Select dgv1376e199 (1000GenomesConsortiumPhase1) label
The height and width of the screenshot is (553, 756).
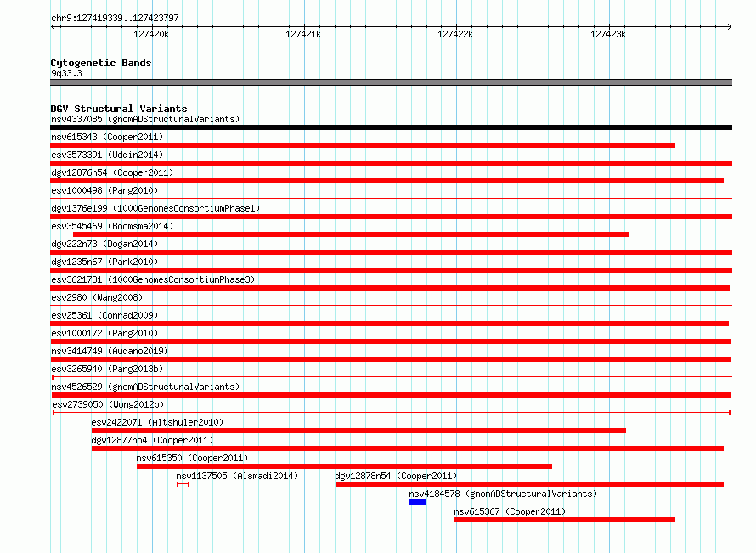pyautogui.click(x=155, y=208)
